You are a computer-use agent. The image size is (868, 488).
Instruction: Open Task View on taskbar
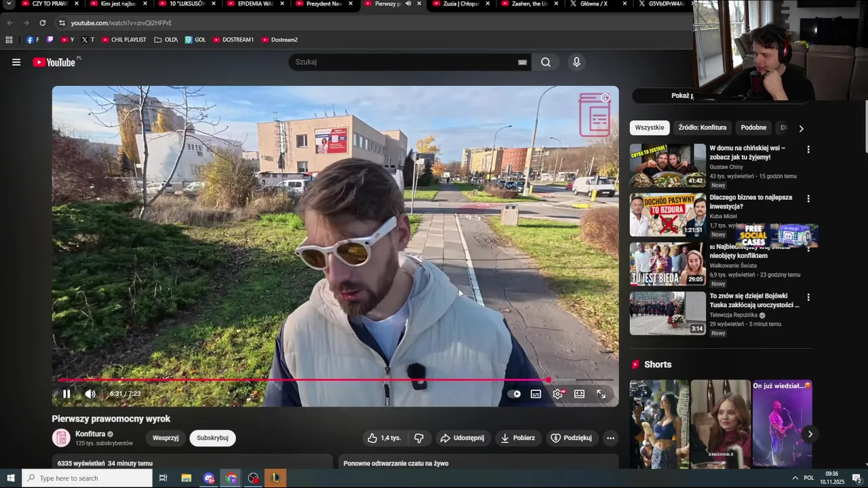[163, 478]
